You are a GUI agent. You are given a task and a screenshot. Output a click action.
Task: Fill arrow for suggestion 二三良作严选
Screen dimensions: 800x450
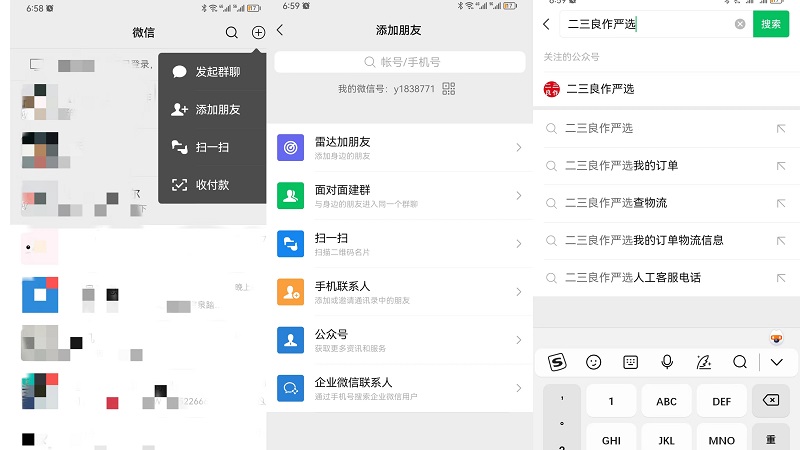click(x=781, y=129)
